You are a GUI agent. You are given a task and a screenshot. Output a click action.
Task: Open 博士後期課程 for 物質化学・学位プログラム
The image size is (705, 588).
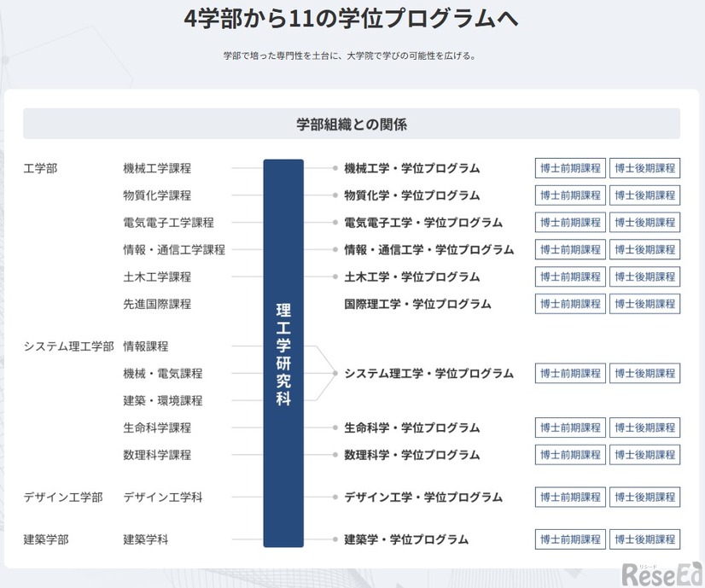644,195
